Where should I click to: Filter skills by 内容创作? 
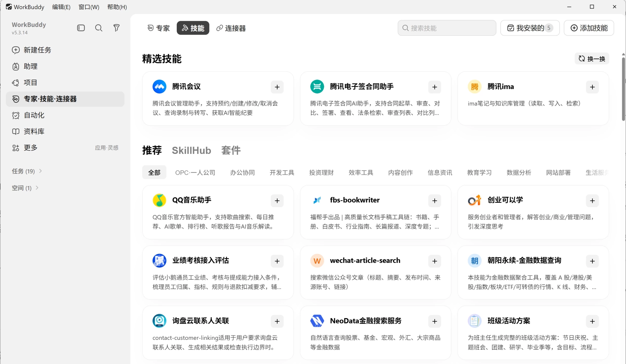[401, 172]
